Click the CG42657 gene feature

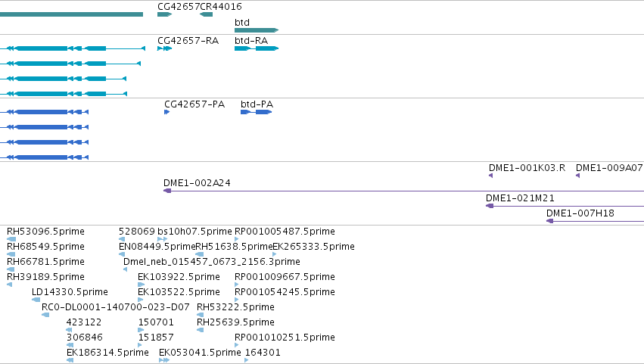[164, 14]
